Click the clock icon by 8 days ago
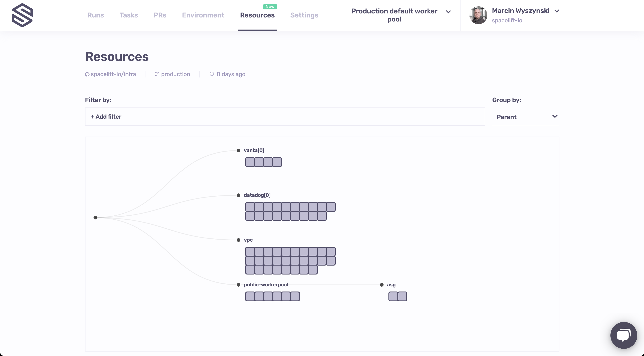644x356 pixels. click(212, 74)
